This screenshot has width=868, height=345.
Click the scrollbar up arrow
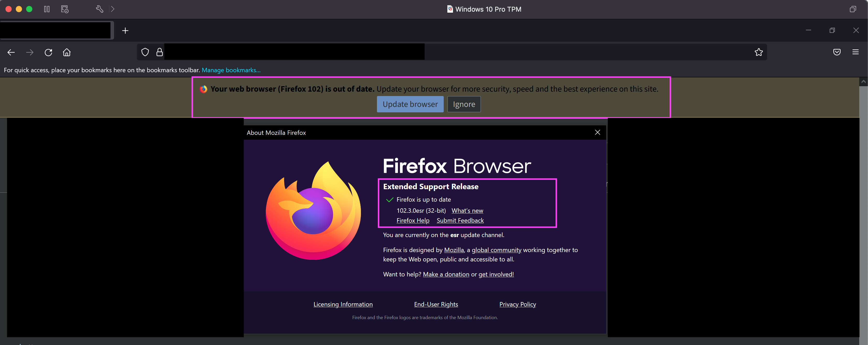click(863, 81)
